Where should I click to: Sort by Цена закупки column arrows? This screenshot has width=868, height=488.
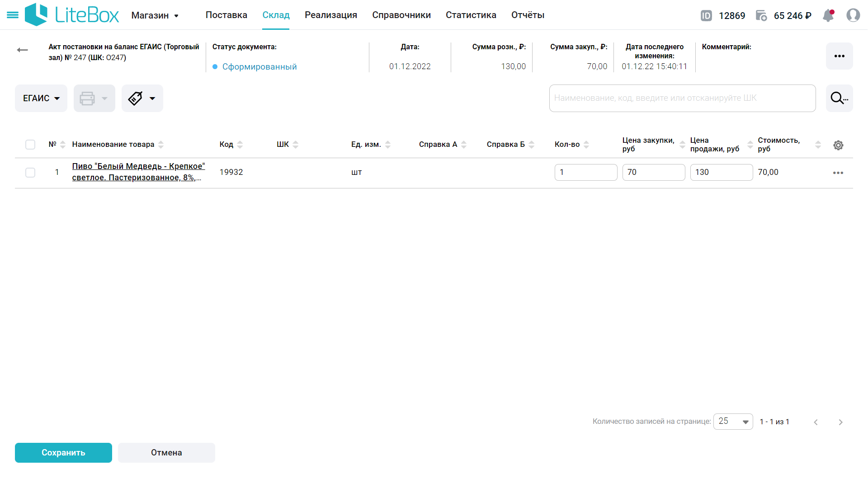pyautogui.click(x=682, y=145)
